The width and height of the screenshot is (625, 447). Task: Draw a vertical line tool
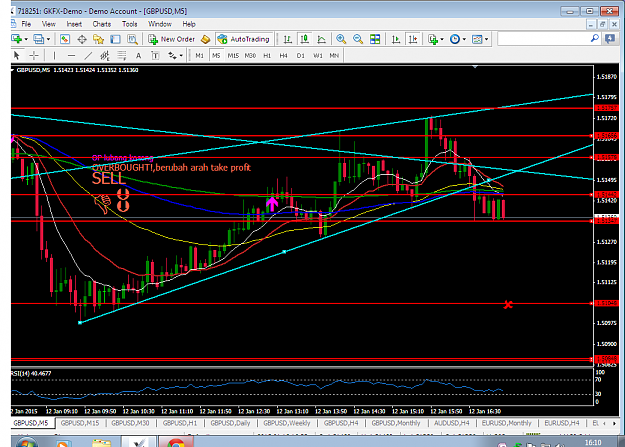[54, 55]
